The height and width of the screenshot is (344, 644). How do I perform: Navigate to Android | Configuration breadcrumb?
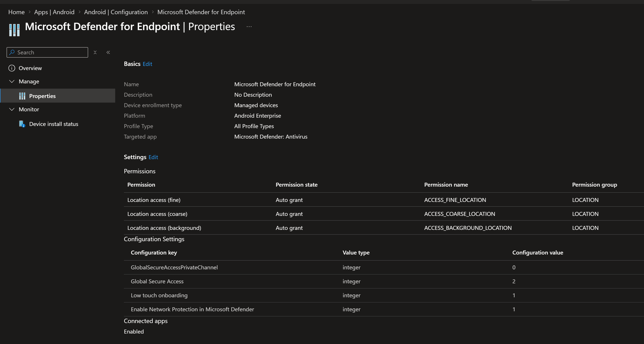116,12
